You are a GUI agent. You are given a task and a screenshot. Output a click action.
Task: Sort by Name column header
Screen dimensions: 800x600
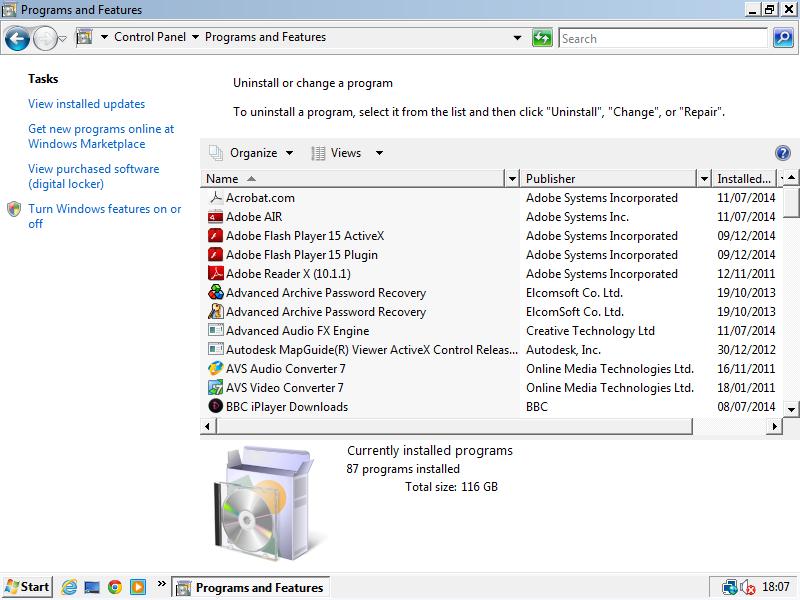(352, 179)
